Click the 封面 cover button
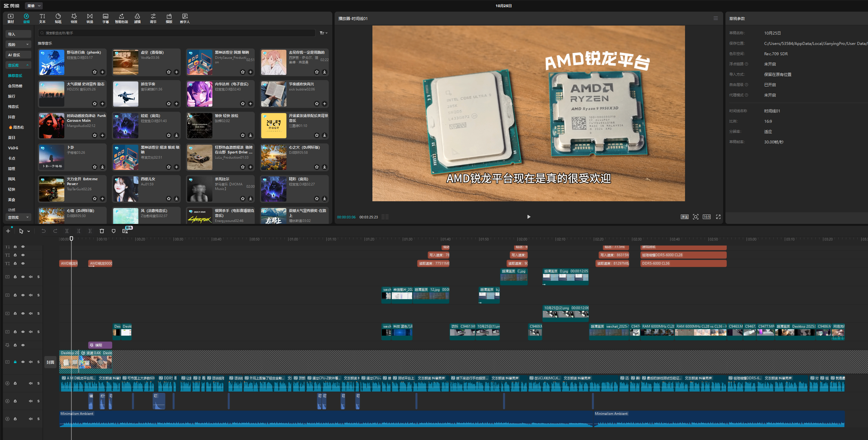Viewport: 868px width, 440px height. [x=50, y=362]
